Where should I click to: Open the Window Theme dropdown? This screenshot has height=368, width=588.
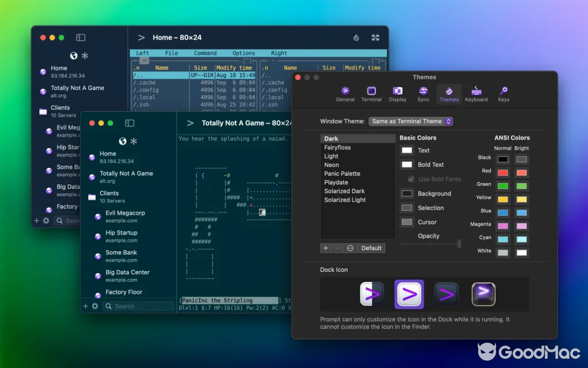pyautogui.click(x=410, y=121)
